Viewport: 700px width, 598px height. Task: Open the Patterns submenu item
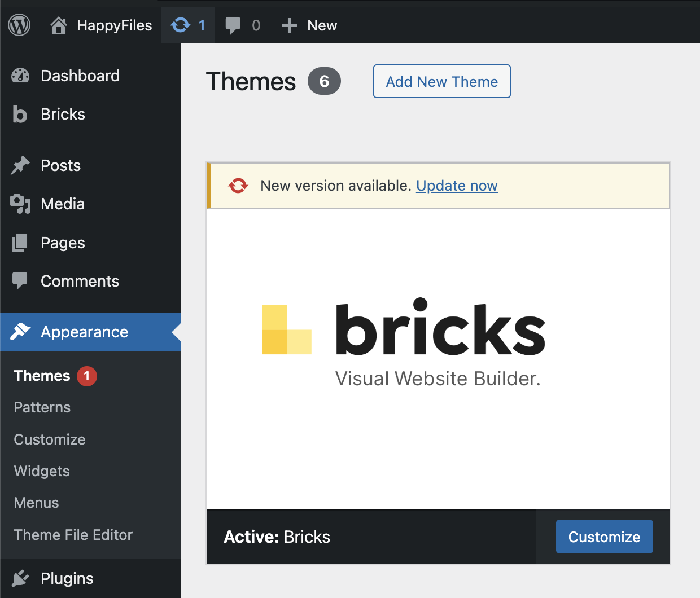coord(42,407)
